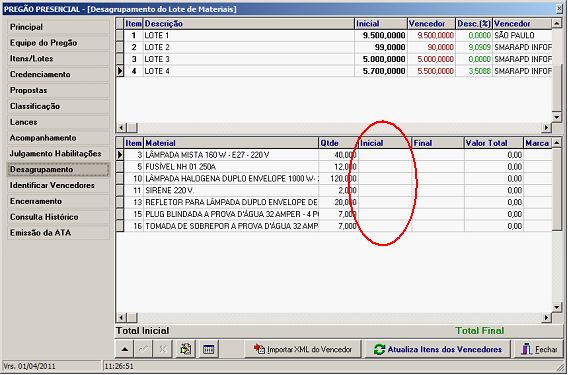Select LÂMPADA HALOGENA DUPLO ENVELOPE row
Screen dimensions: 568x375
[333, 179]
